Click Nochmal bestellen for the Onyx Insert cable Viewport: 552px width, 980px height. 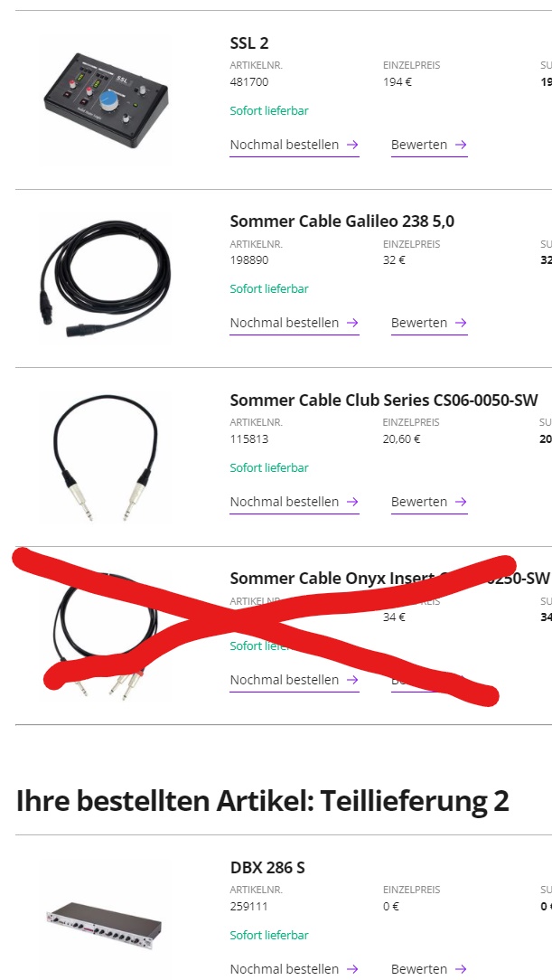[295, 679]
